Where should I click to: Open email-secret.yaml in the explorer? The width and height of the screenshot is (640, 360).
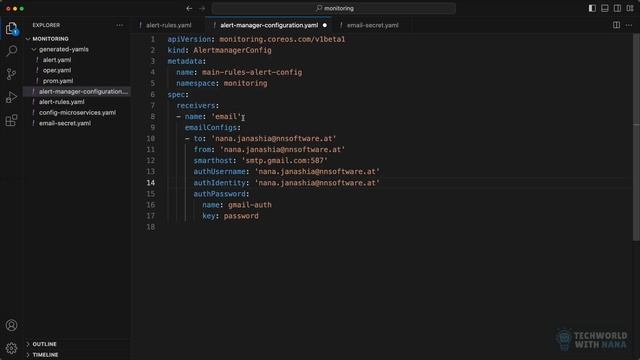[65, 123]
